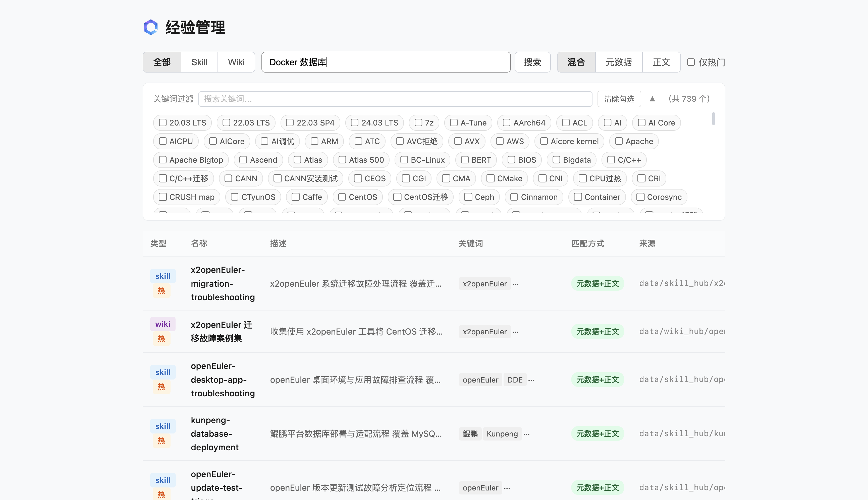Tick the CRUSH map keyword checkbox
Image resolution: width=868 pixels, height=500 pixels.
(x=163, y=197)
